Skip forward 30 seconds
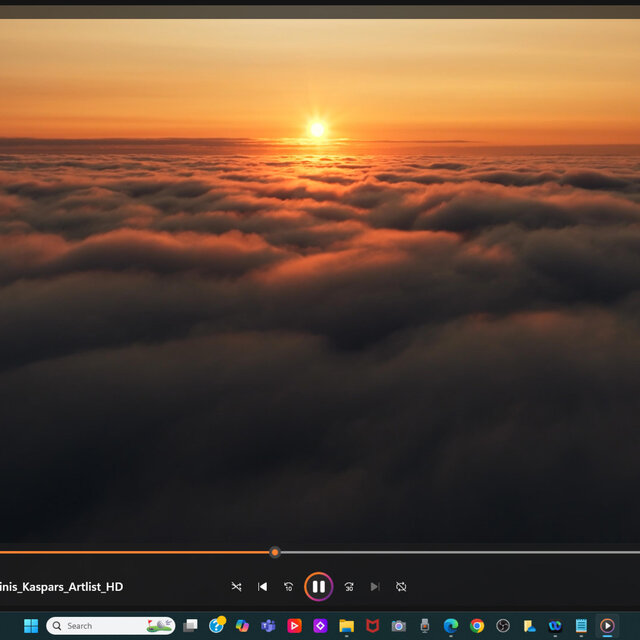The height and width of the screenshot is (640, 640). click(x=349, y=587)
